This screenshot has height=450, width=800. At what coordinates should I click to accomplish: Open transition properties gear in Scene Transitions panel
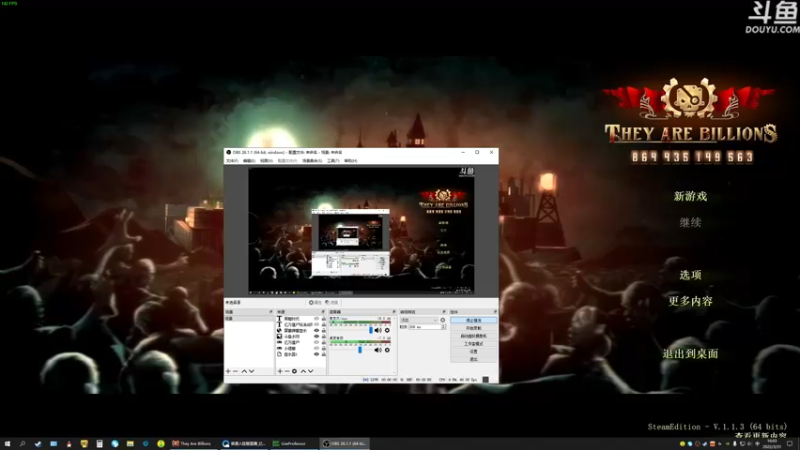(x=442, y=320)
